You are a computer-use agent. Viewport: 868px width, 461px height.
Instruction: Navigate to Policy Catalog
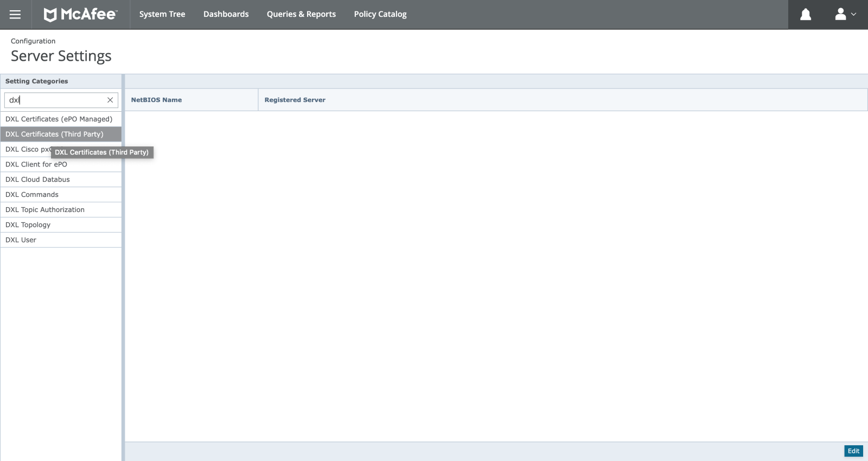pos(380,15)
